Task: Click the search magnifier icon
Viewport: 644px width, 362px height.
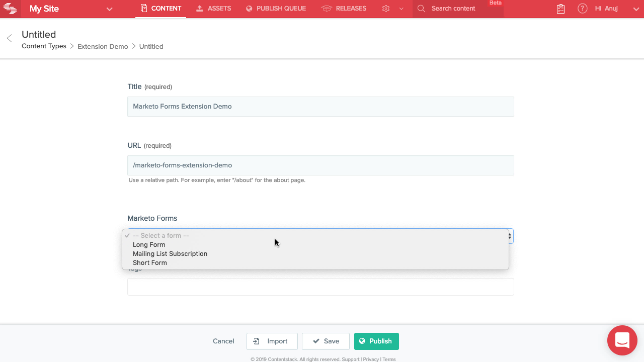Action: [422, 9]
